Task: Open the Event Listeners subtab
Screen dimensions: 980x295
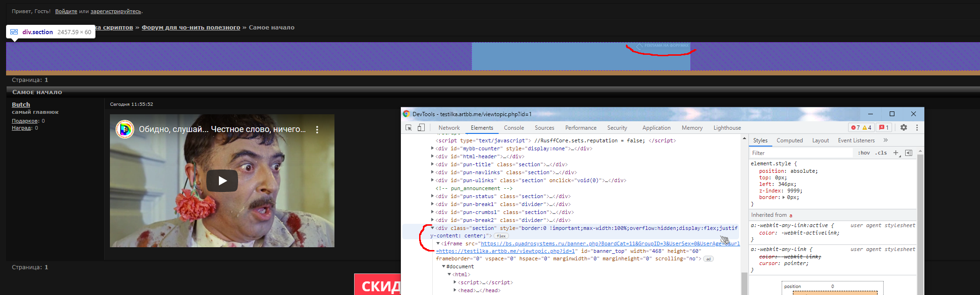Action: (x=856, y=140)
